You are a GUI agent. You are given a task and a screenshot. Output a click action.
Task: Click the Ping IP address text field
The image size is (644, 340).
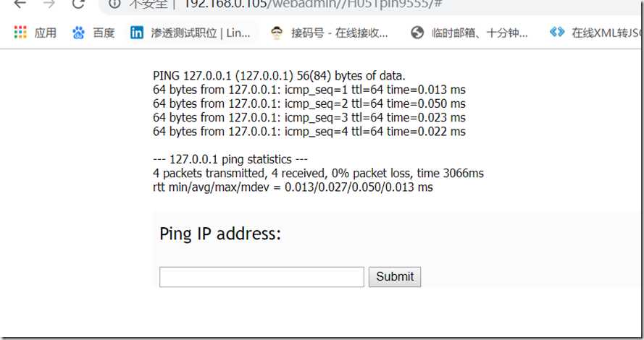coord(262,277)
